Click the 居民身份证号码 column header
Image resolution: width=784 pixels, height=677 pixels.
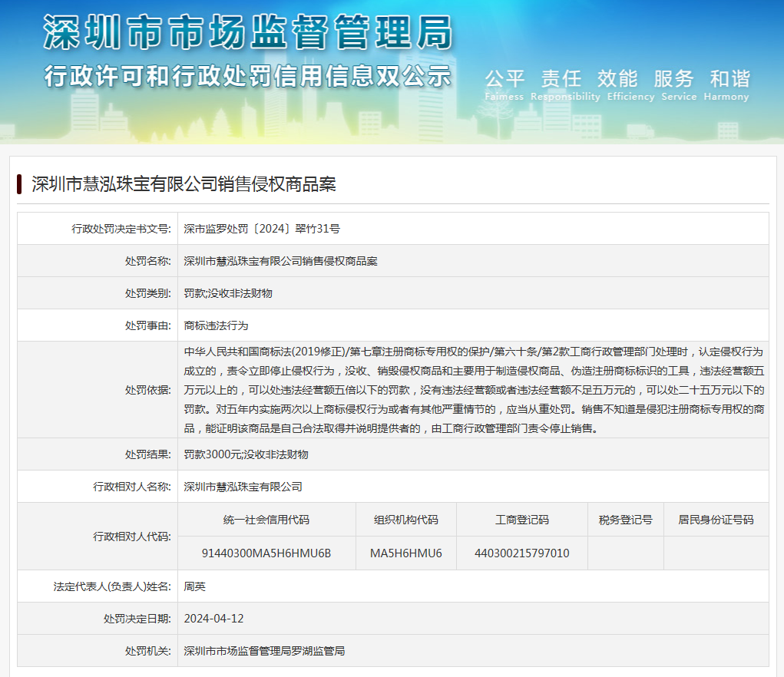coord(716,520)
